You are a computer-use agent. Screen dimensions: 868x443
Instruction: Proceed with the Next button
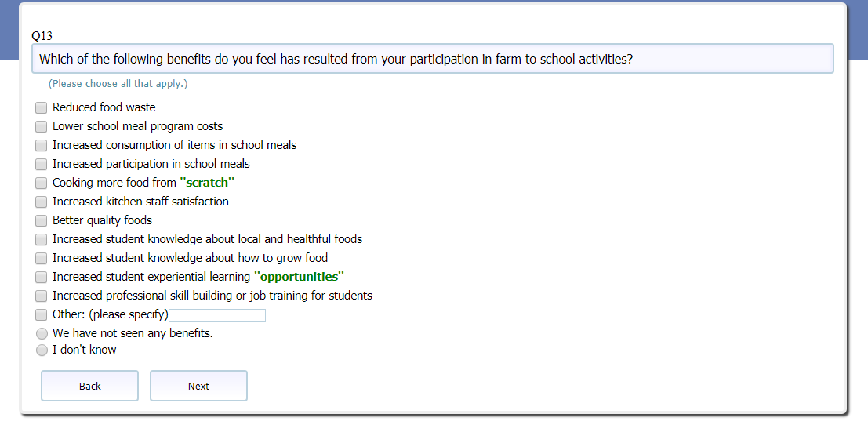[x=198, y=386]
